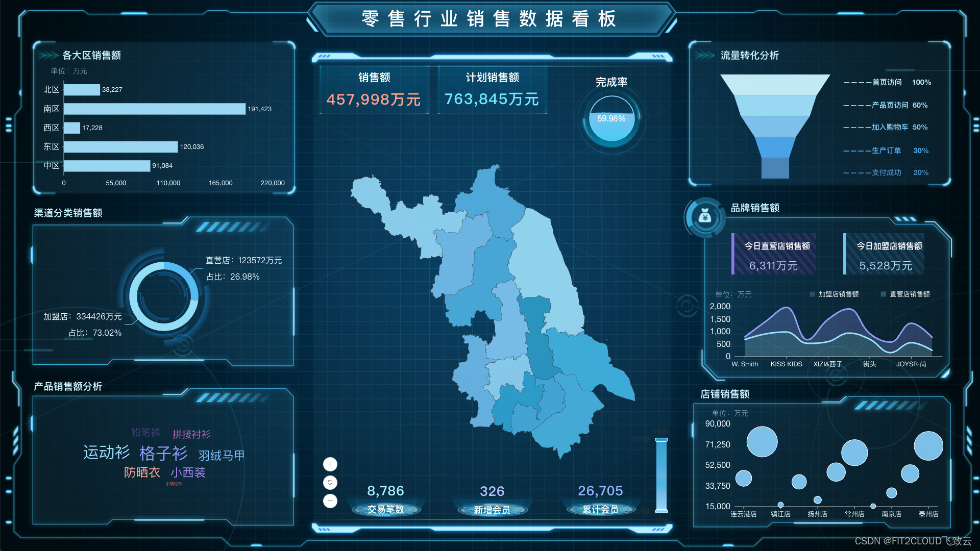Toggle 直营店销售额 legend series
Viewport: 980px width, 551px height.
pos(905,294)
